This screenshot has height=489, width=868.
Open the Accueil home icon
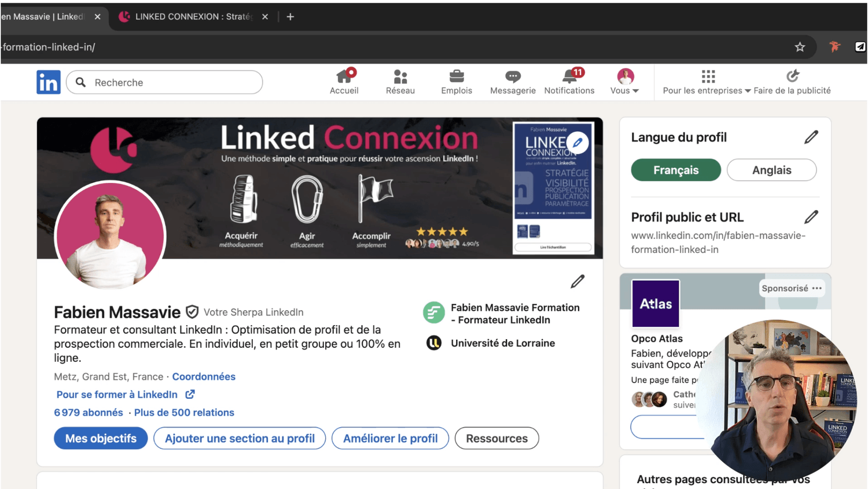coord(344,76)
